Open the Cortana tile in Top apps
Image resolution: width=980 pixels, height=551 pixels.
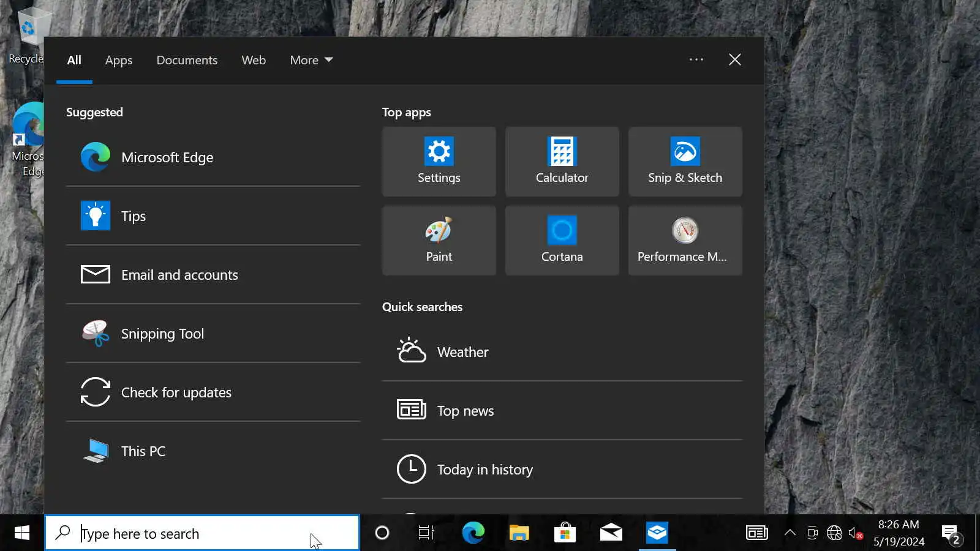point(562,241)
